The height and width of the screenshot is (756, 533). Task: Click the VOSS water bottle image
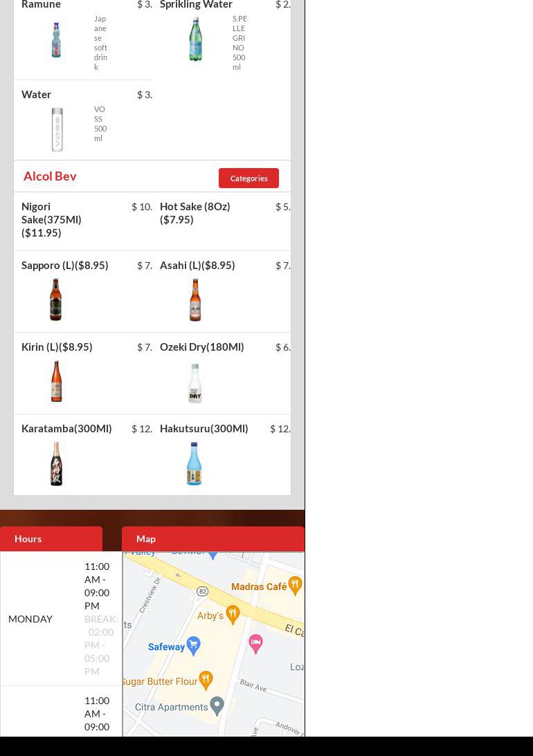[57, 129]
